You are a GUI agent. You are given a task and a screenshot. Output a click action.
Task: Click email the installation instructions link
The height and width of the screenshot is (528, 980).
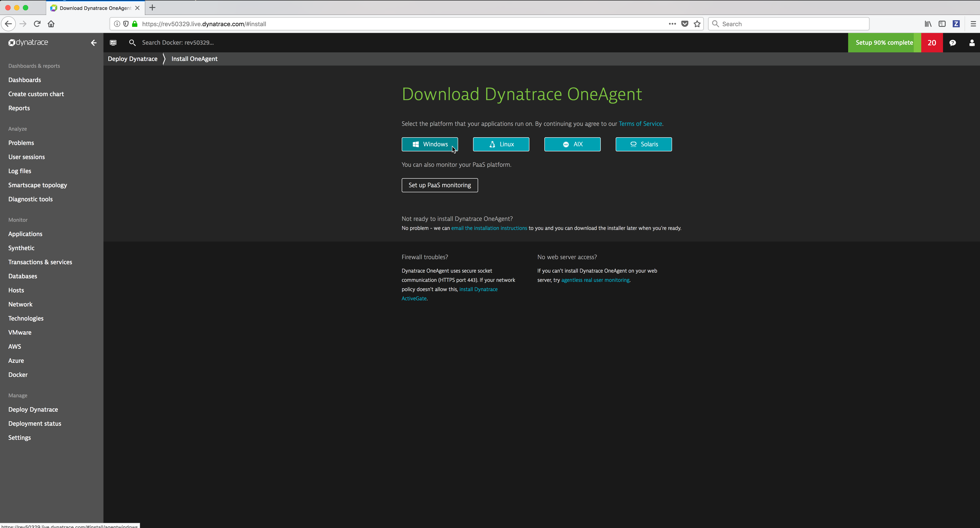(489, 228)
